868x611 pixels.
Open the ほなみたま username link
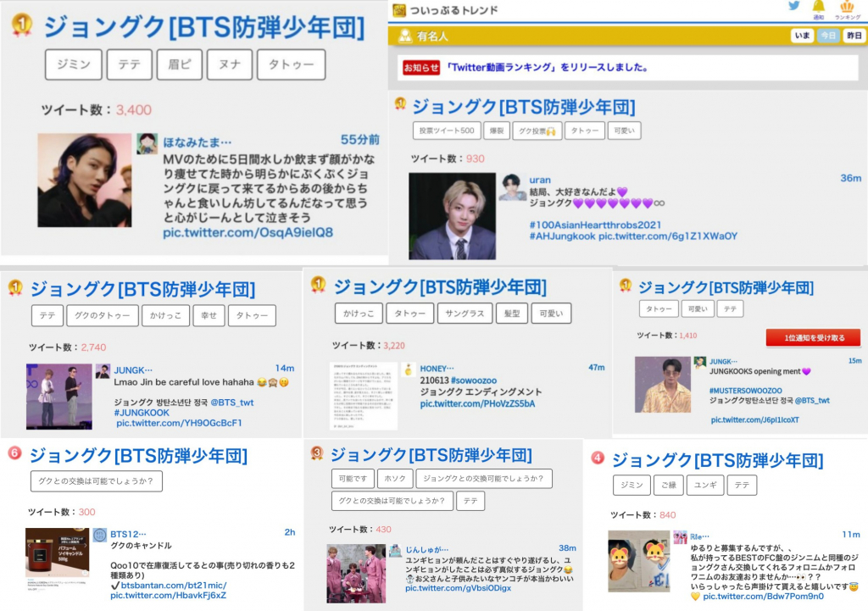(x=197, y=142)
